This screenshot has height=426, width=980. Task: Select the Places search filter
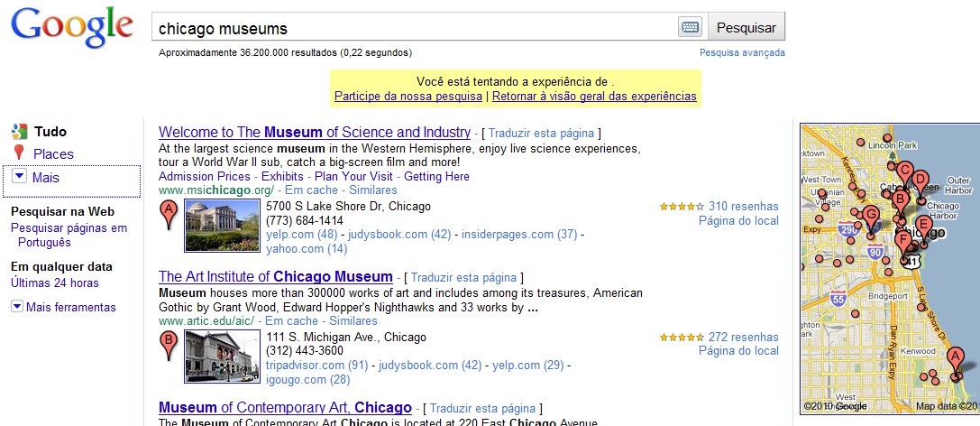[53, 154]
